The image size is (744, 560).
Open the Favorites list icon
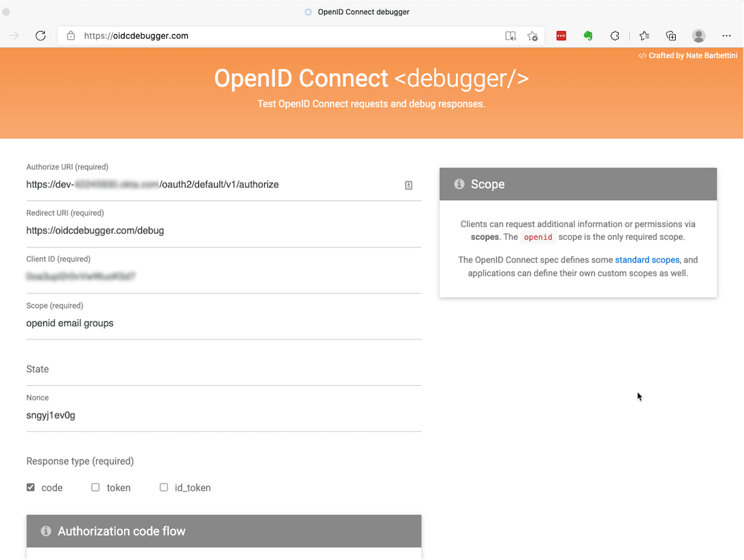[x=644, y=36]
